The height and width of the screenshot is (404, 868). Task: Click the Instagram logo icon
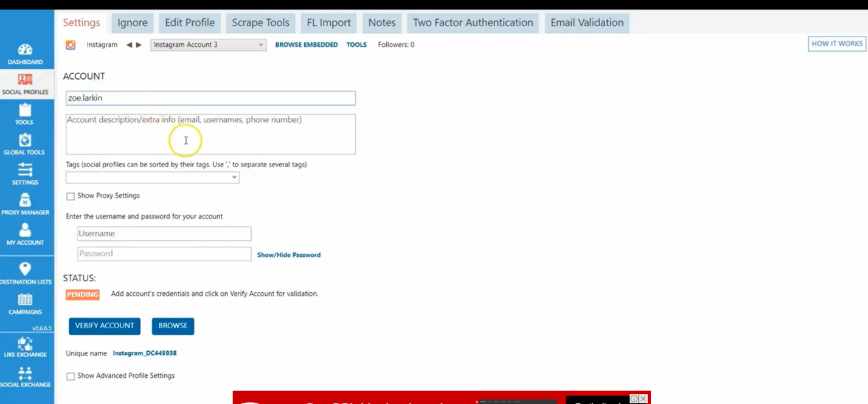tap(71, 45)
